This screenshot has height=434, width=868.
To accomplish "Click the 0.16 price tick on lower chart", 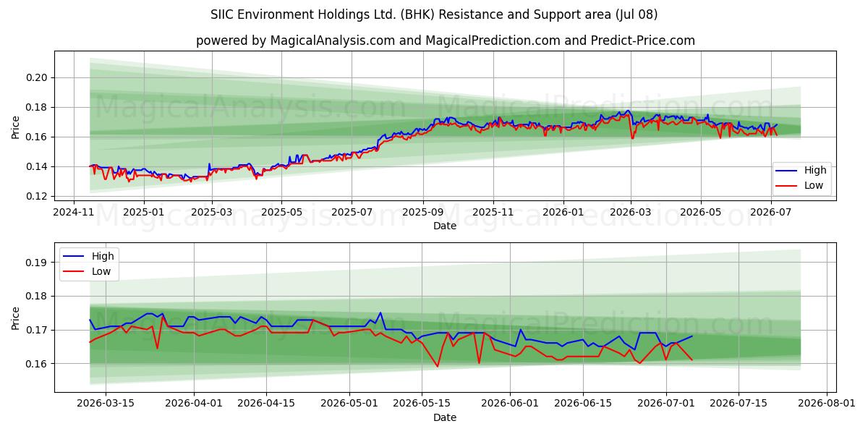I will (37, 364).
